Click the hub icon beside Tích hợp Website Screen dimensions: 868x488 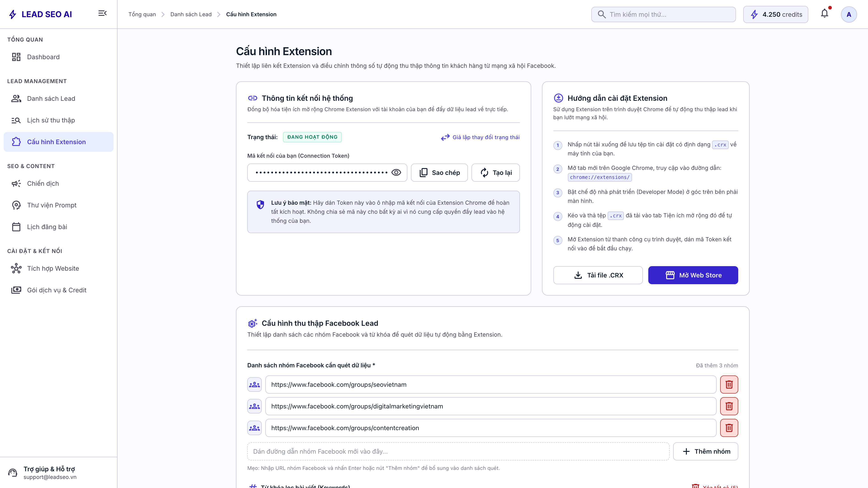(16, 268)
